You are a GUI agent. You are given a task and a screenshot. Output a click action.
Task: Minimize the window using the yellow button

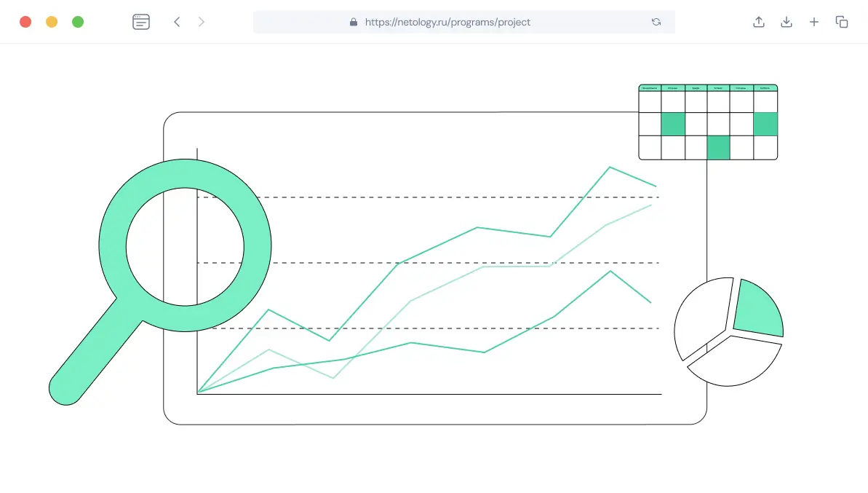52,22
